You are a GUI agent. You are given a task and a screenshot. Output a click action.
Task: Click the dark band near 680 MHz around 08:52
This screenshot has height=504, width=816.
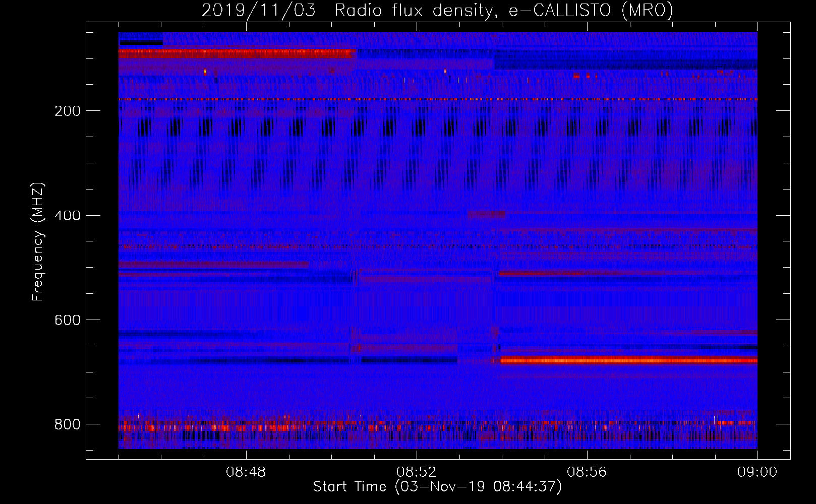409,360
